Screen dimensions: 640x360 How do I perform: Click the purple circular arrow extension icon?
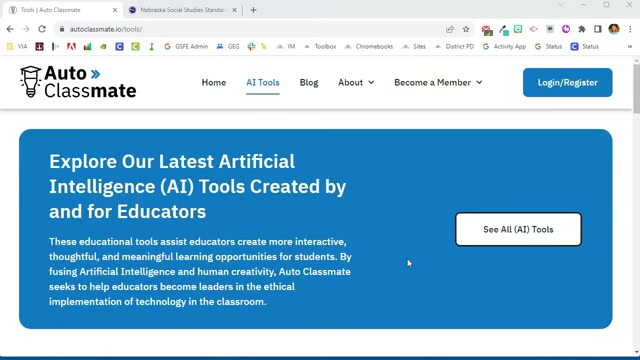(x=566, y=29)
